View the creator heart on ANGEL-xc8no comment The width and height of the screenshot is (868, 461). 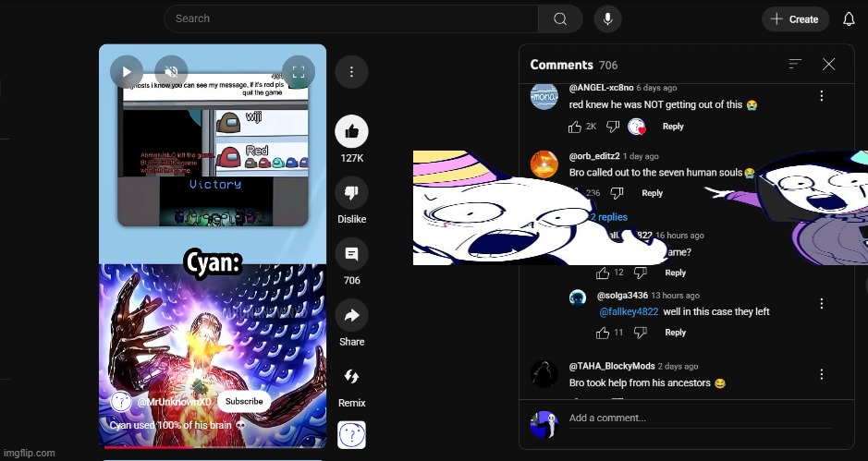pyautogui.click(x=637, y=127)
